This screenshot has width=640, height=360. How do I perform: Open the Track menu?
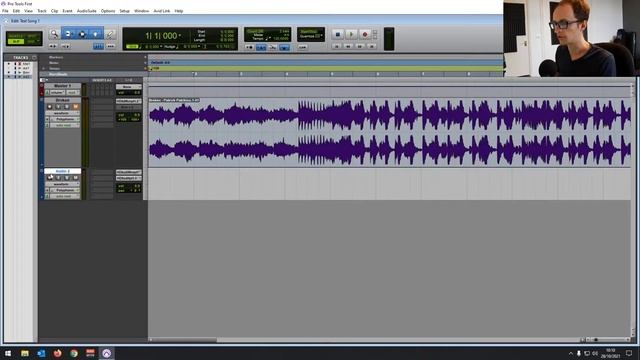(42, 11)
